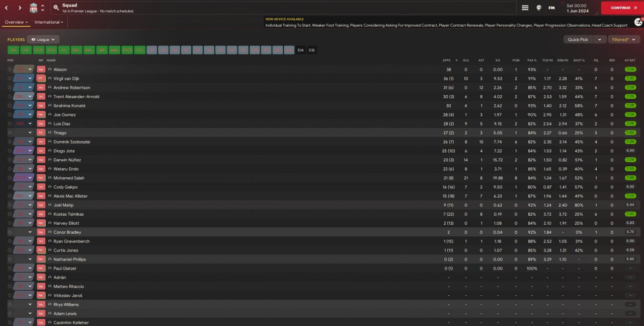Open player icon beside Rhys Williams
Image resolution: width=644 pixels, height=326 pixels.
pyautogui.click(x=50, y=305)
